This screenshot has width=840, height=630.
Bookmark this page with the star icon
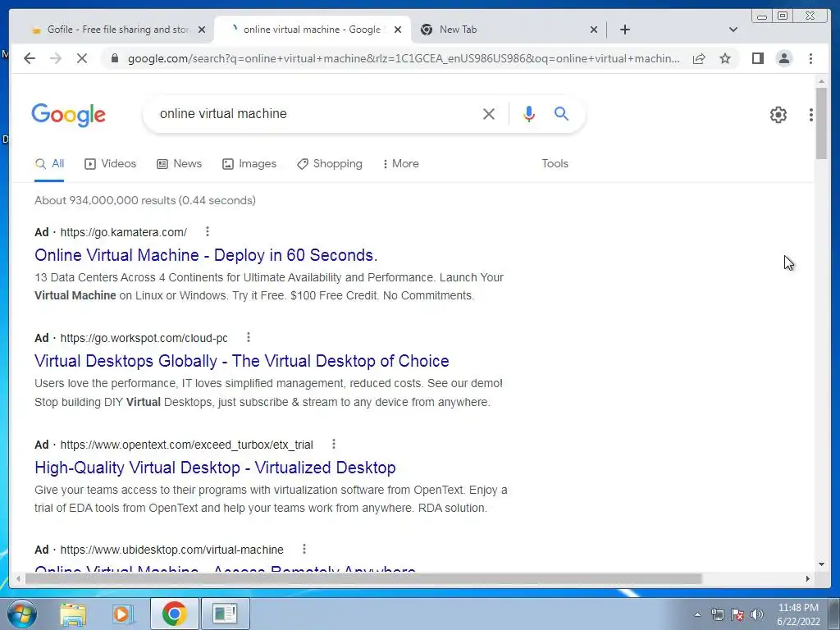click(x=725, y=58)
